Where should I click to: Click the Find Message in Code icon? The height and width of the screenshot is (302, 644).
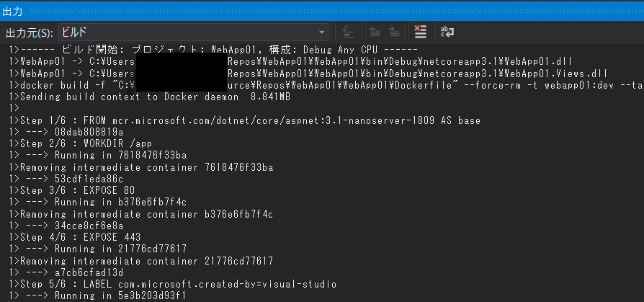[348, 32]
